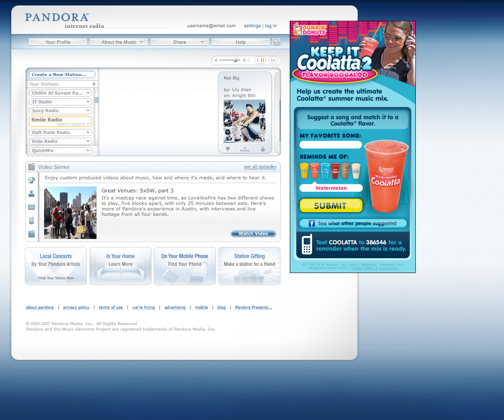The height and width of the screenshot is (420, 504).
Task: Pick the orange Coolatta flavor cup
Action: pos(304,171)
